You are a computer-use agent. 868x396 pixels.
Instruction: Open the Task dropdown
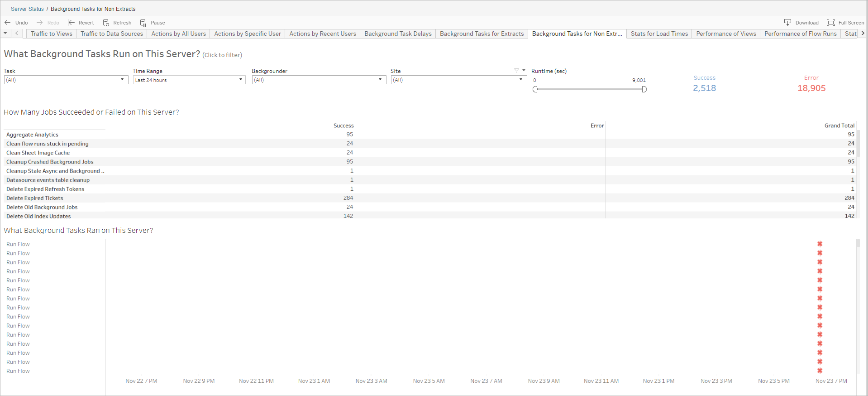(65, 80)
